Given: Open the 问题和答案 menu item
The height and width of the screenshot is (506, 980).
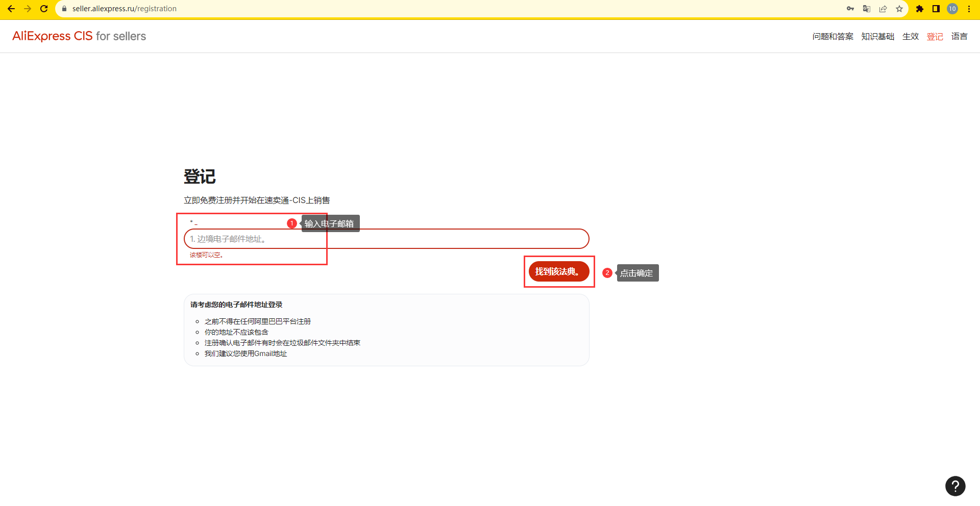Looking at the screenshot, I should tap(832, 36).
